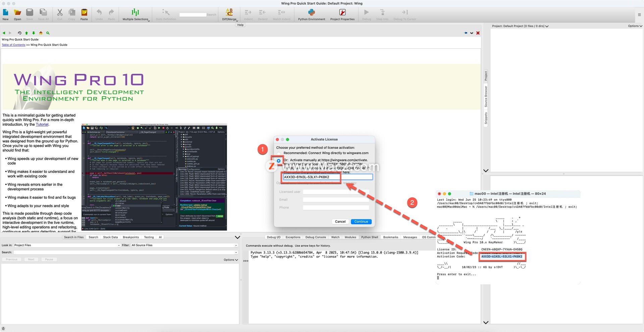Viewport: 644px width, 332px height.
Task: Click the Licensed user field
Action: (x=336, y=192)
